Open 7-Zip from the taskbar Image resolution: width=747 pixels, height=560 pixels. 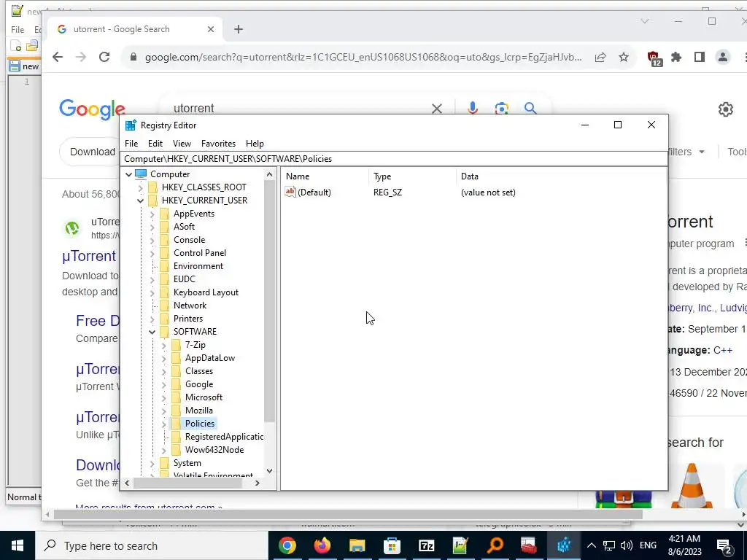(426, 545)
